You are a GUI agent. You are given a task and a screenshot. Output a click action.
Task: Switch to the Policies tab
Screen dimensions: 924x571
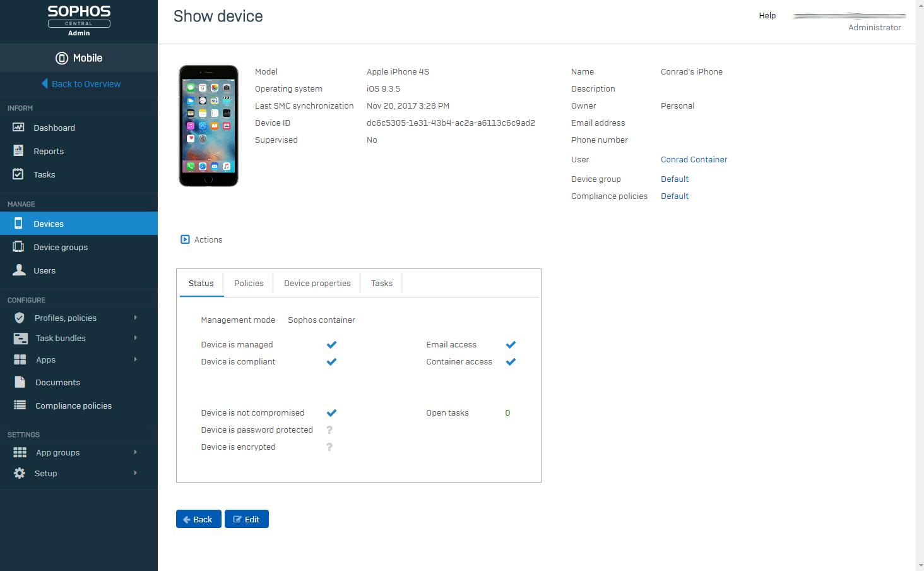pyautogui.click(x=249, y=284)
